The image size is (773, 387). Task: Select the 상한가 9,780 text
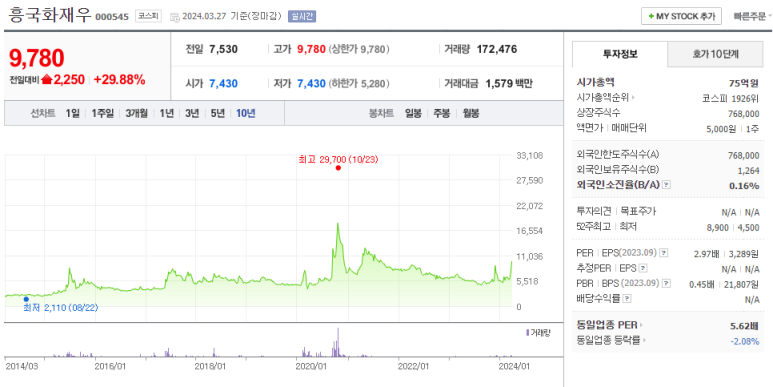pos(359,49)
